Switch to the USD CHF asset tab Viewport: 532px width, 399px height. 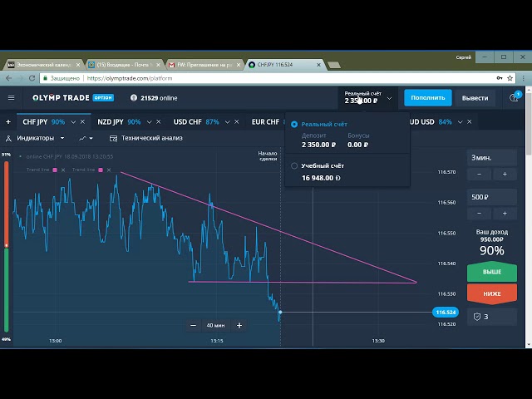click(188, 122)
